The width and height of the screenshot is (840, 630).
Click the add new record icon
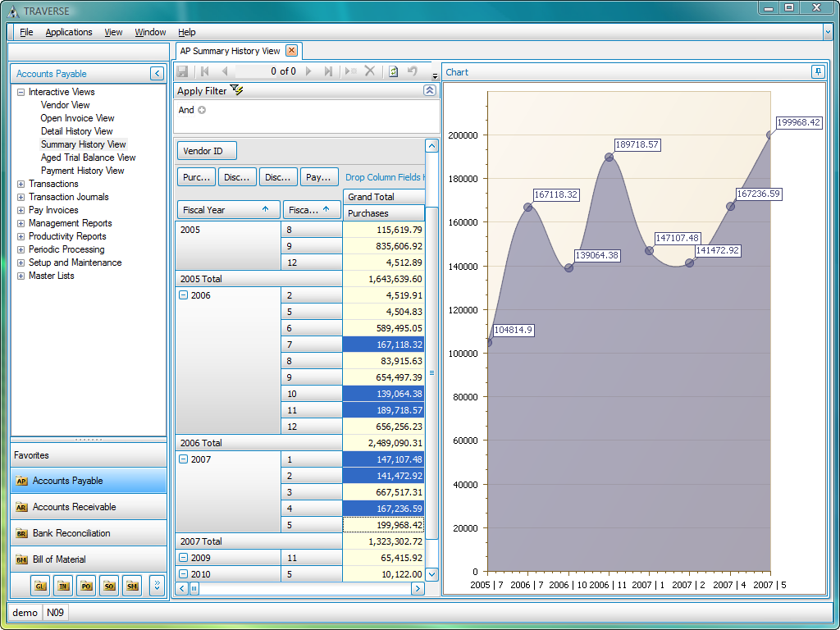pos(350,71)
